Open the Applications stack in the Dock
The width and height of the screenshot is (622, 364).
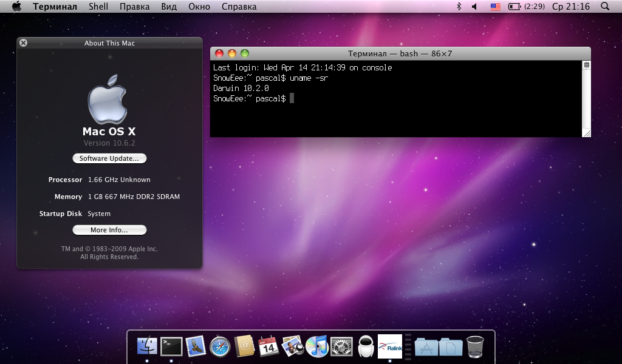click(426, 346)
